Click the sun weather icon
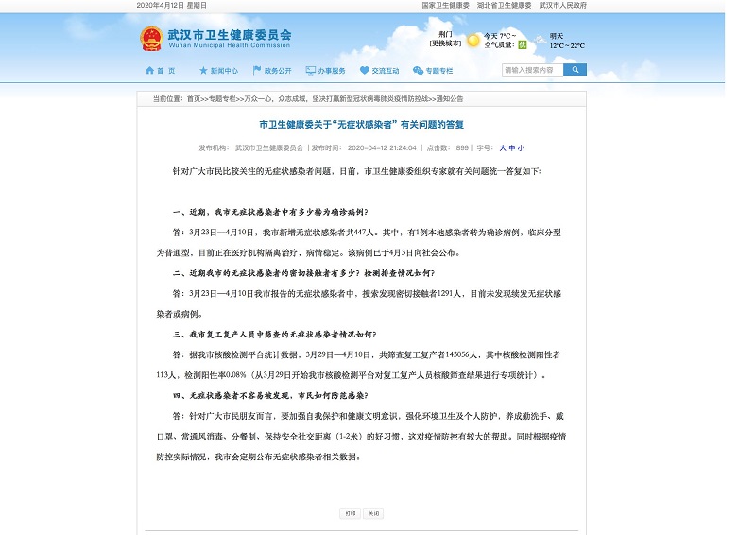Viewport: 756px width, 535px height. pyautogui.click(x=473, y=41)
